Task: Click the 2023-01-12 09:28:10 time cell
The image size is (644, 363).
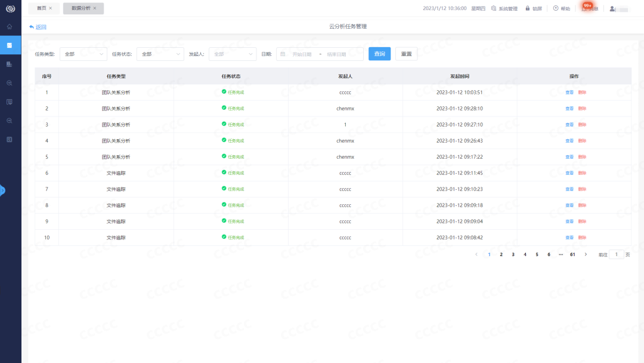Action: point(460,109)
